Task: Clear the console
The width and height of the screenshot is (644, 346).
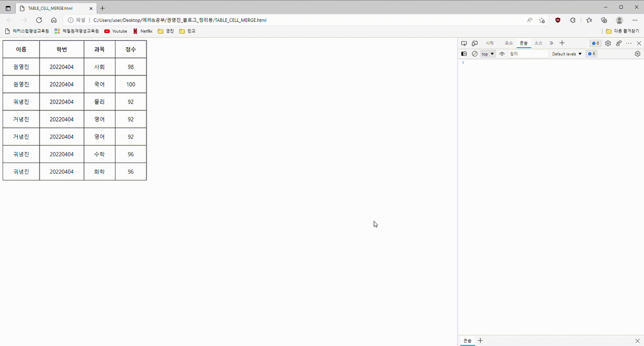Action: pos(475,54)
